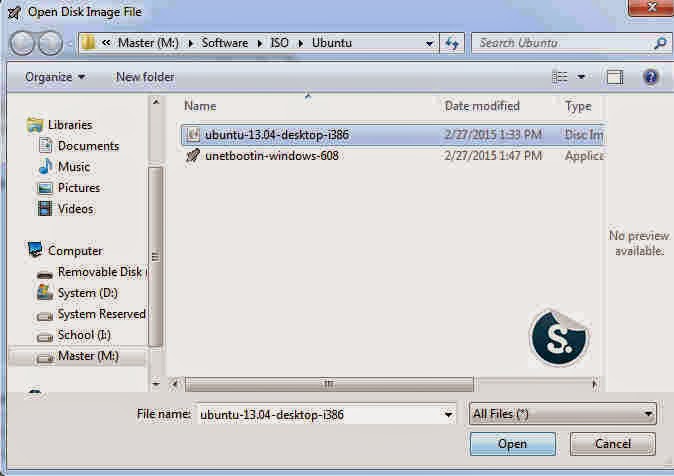Image resolution: width=674 pixels, height=476 pixels.
Task: Open Music in navigation pane
Action: (x=74, y=167)
